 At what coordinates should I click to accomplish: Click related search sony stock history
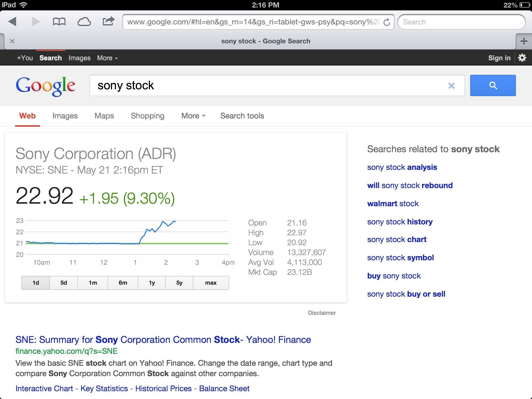point(400,222)
